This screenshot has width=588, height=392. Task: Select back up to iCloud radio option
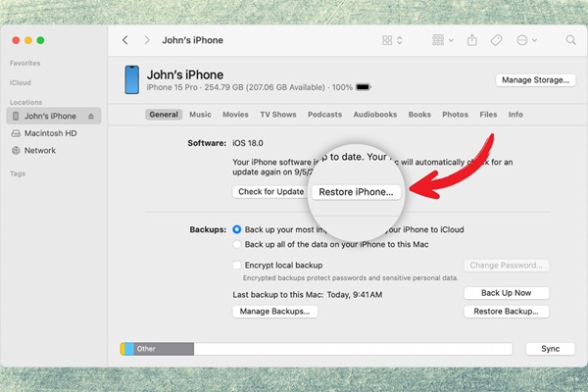click(236, 229)
